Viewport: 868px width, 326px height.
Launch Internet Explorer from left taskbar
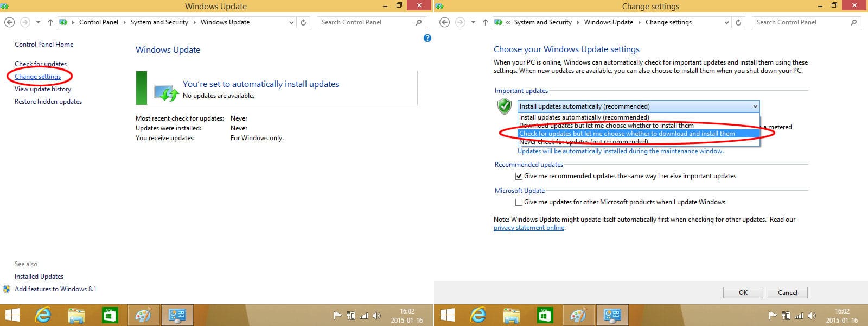pyautogui.click(x=43, y=315)
